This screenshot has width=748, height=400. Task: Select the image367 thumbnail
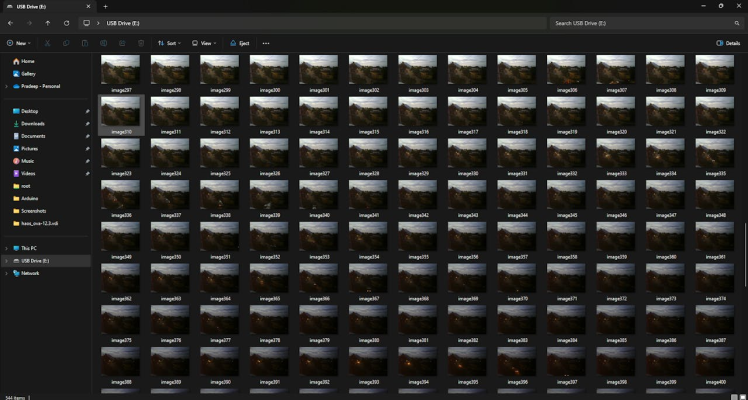click(x=368, y=277)
